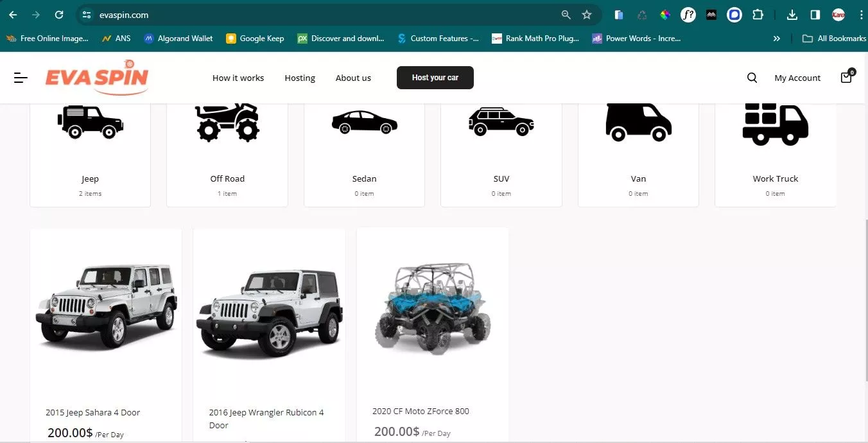This screenshot has height=443, width=868.
Task: Open the hamburger menu icon
Action: click(x=21, y=78)
